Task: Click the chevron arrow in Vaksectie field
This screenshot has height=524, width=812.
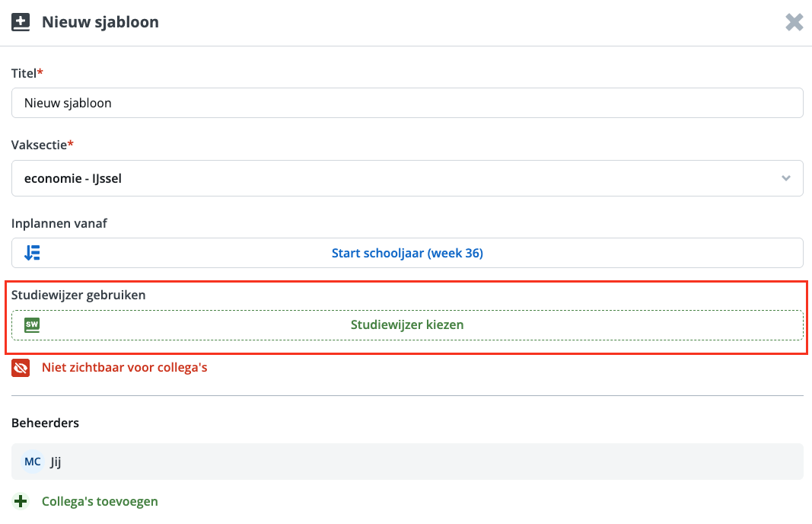Action: [x=785, y=178]
